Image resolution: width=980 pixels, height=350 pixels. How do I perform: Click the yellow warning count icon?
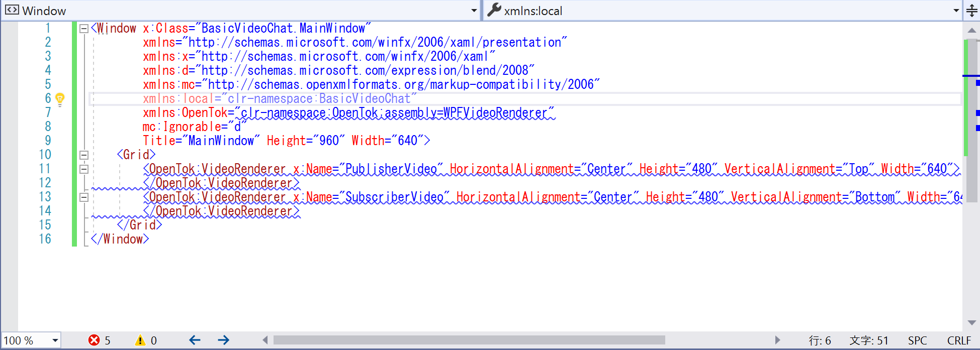140,340
